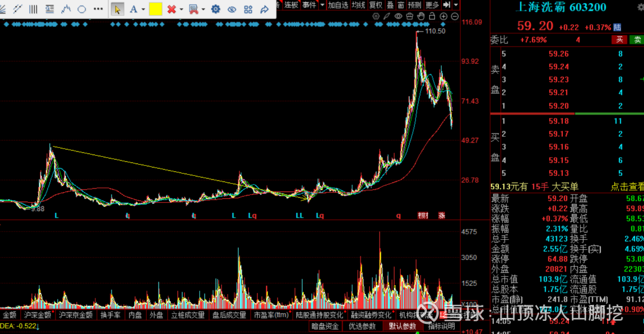Click the red 买 buy button
This screenshot has width=644, height=334.
(620, 40)
